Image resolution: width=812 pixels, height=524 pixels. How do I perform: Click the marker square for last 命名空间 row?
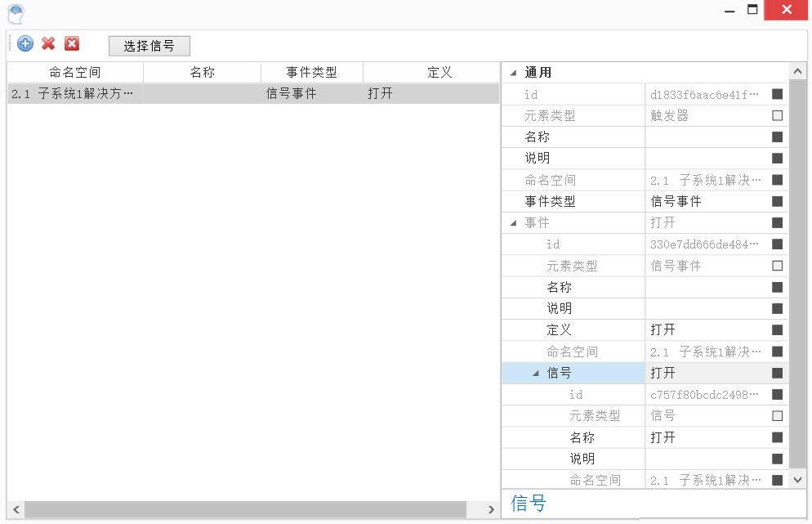pyautogui.click(x=778, y=480)
